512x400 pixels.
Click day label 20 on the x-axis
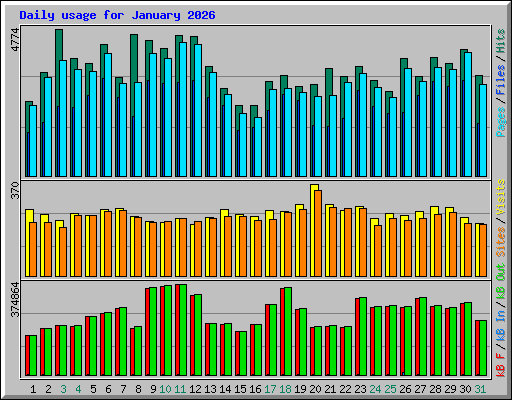(315, 389)
